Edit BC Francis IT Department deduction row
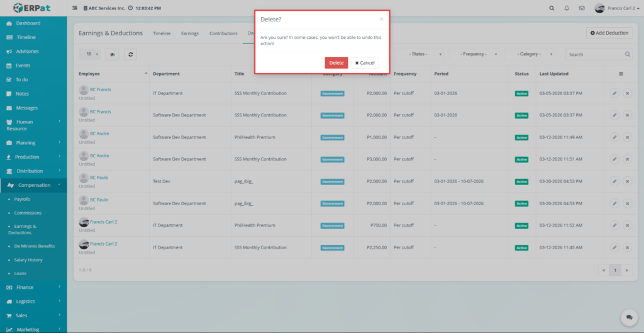Screen dimensions: 644x333 [x=614, y=93]
